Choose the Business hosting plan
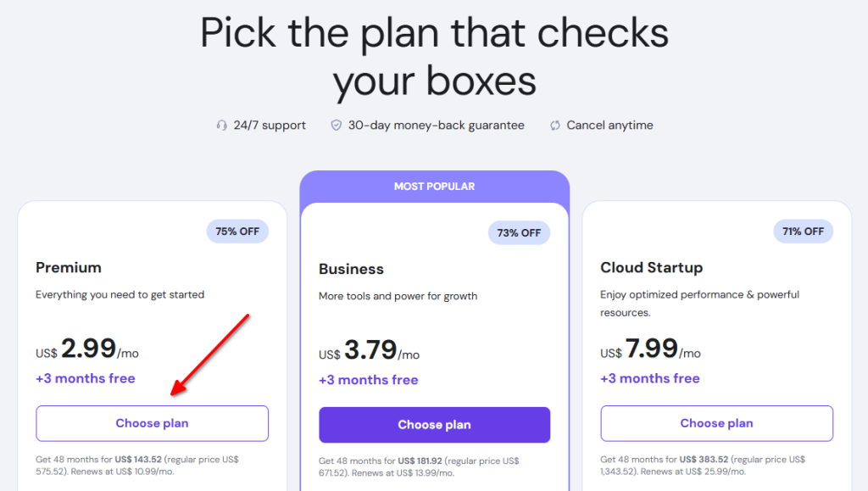The image size is (868, 491). click(434, 425)
